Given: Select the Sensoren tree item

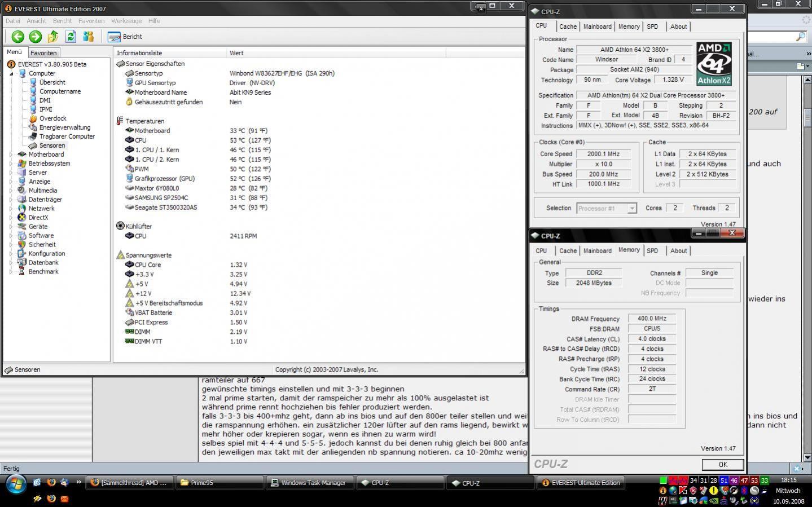Looking at the screenshot, I should [x=52, y=146].
